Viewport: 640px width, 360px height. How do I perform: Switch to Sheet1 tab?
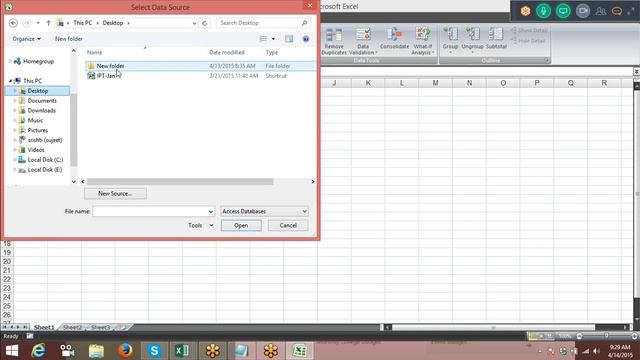click(44, 327)
